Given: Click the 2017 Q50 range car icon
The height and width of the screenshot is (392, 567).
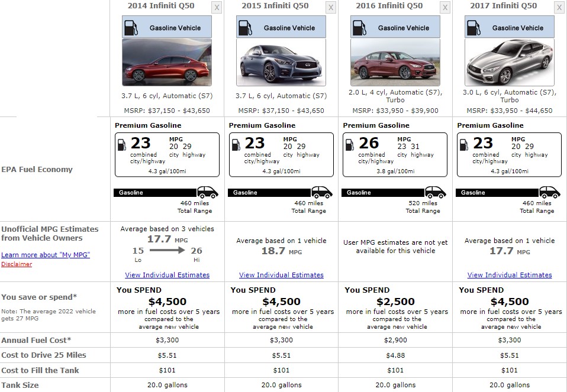Looking at the screenshot, I should pyautogui.click(x=550, y=192).
